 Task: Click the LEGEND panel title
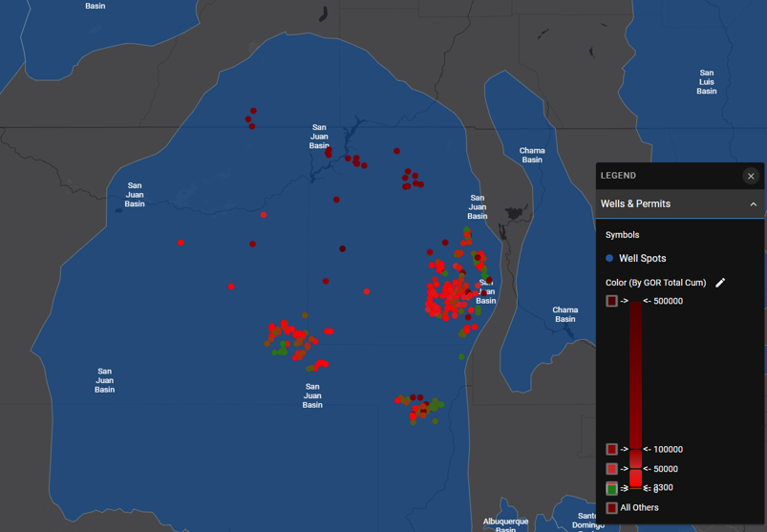coord(618,176)
